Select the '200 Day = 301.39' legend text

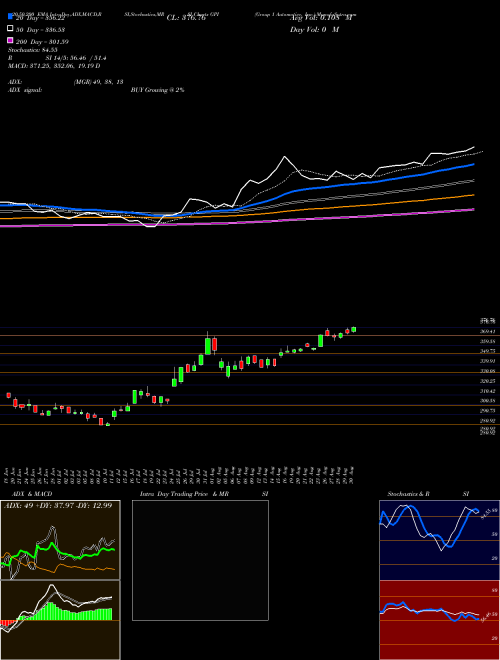coord(43,42)
